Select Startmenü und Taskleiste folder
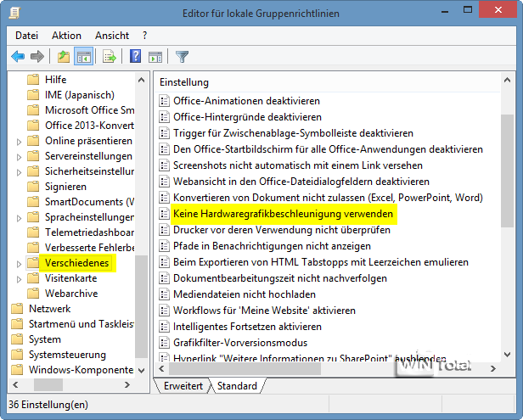Screen dimensions: 523x420 [82, 323]
